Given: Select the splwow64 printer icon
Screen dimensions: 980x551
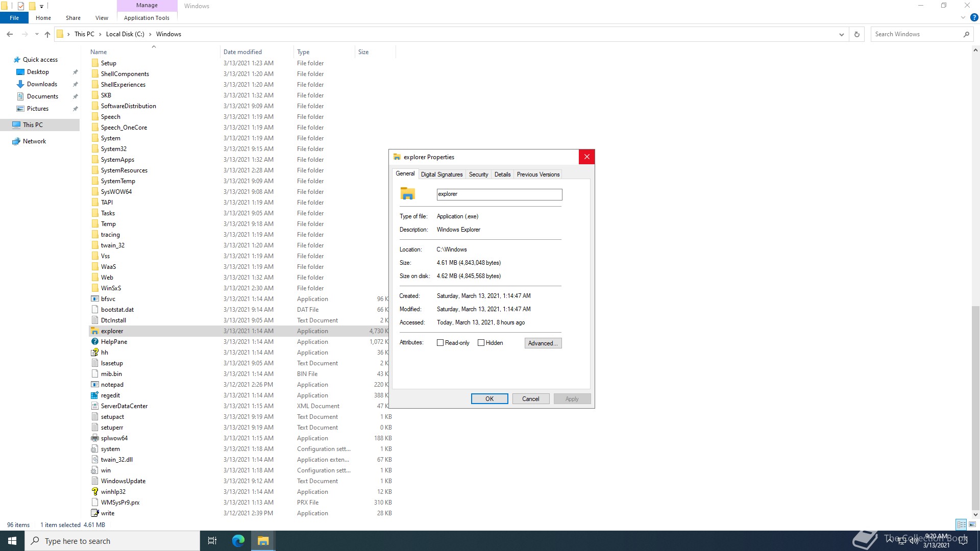Looking at the screenshot, I should [95, 438].
